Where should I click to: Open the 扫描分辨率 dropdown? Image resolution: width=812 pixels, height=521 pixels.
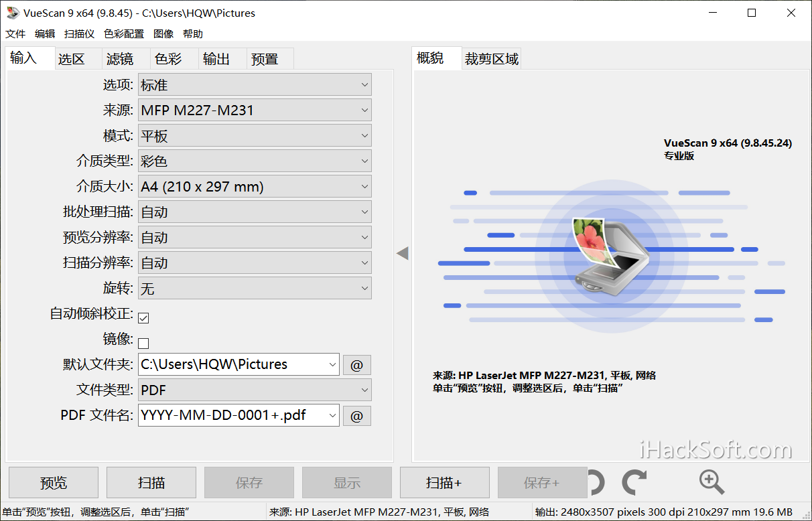255,263
